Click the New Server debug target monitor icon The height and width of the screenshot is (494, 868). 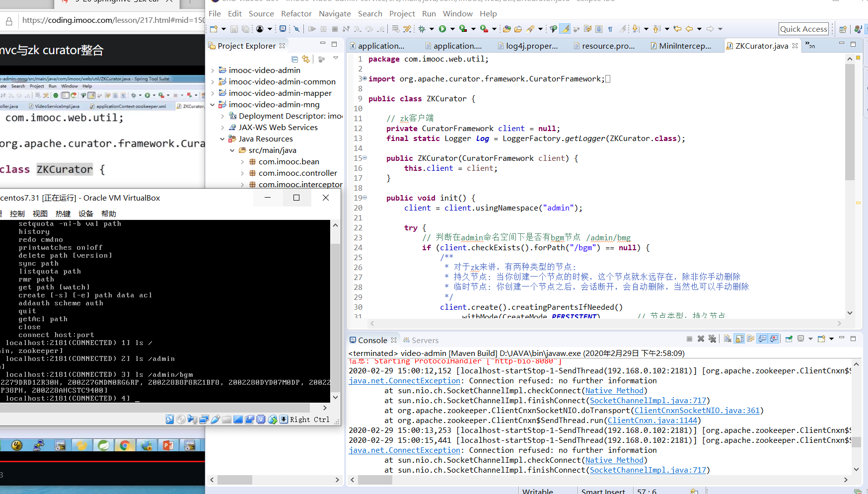[x=283, y=29]
